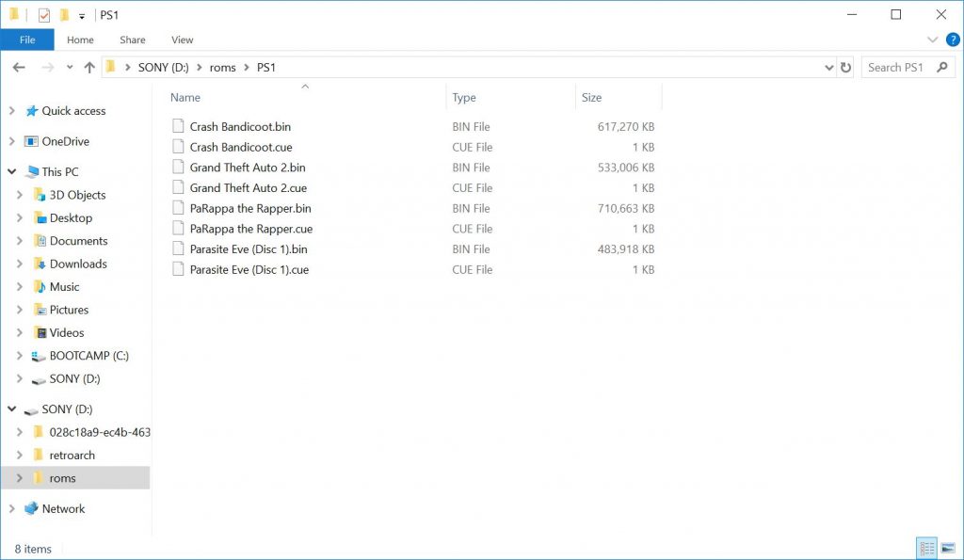
Task: Open the File menu
Action: pos(27,40)
